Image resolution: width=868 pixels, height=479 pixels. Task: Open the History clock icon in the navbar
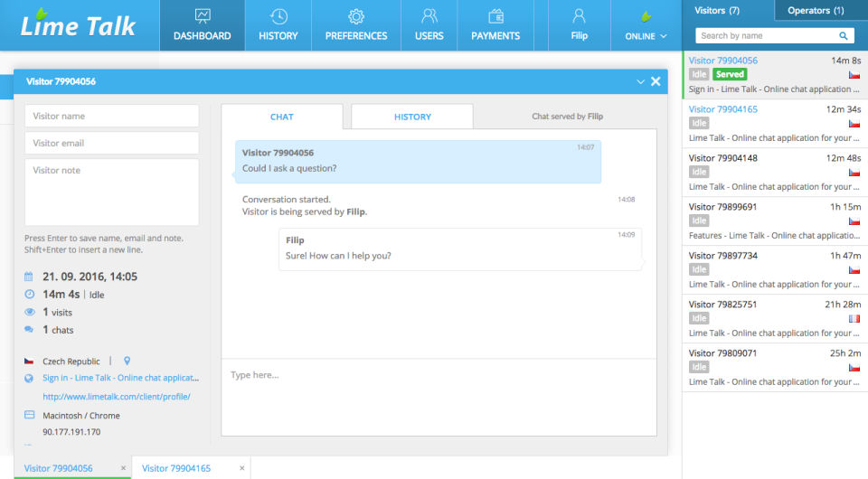(278, 16)
